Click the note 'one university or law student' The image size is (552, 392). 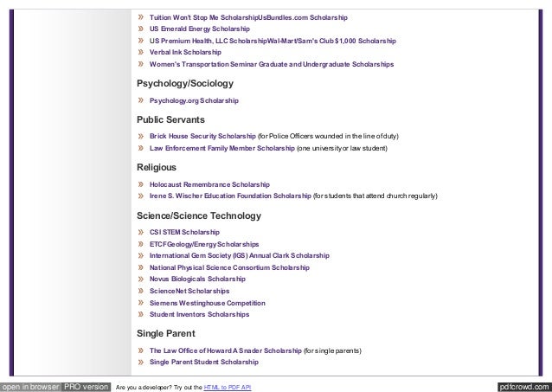342,148
